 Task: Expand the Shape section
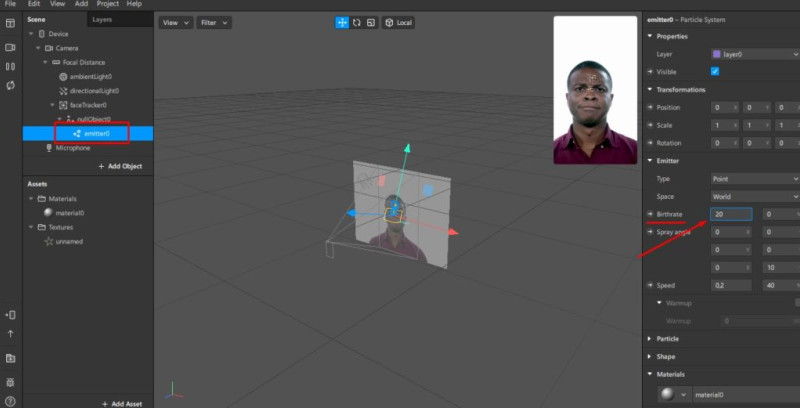click(x=649, y=356)
